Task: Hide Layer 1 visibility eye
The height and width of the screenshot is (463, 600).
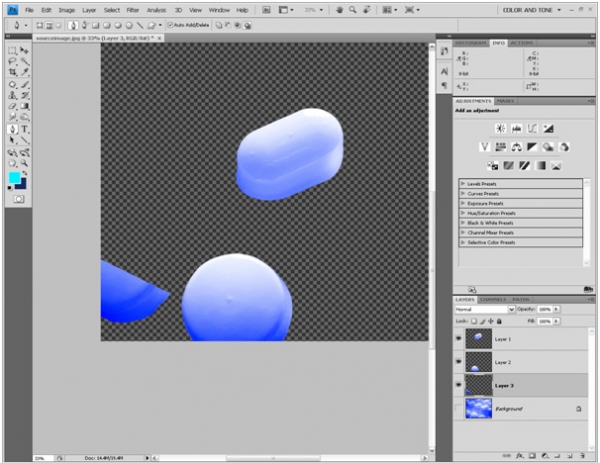Action: click(458, 338)
